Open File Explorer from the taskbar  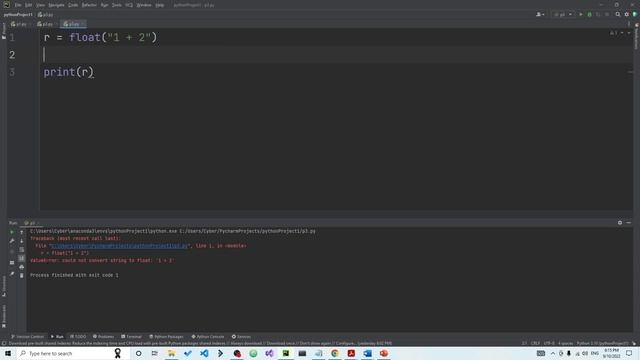[171, 353]
